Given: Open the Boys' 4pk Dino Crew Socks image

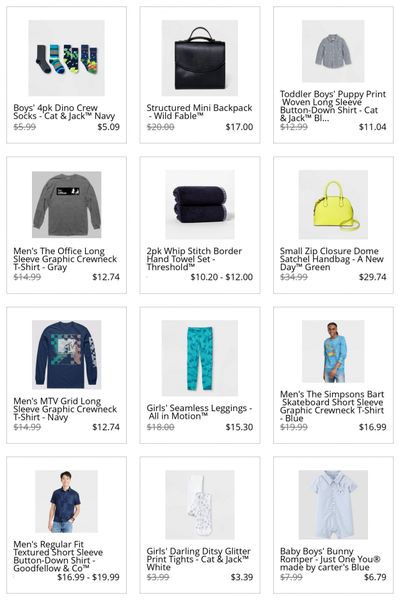Looking at the screenshot, I should tap(67, 58).
